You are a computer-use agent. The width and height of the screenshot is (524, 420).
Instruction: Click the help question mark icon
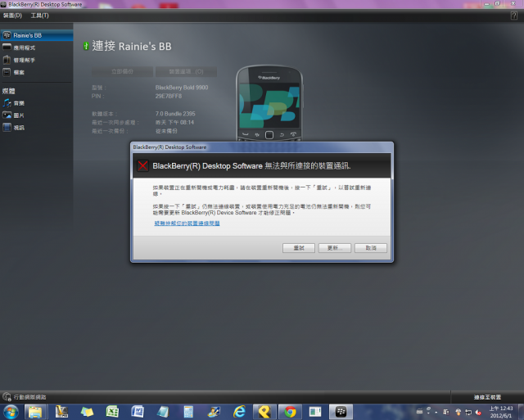(x=514, y=16)
